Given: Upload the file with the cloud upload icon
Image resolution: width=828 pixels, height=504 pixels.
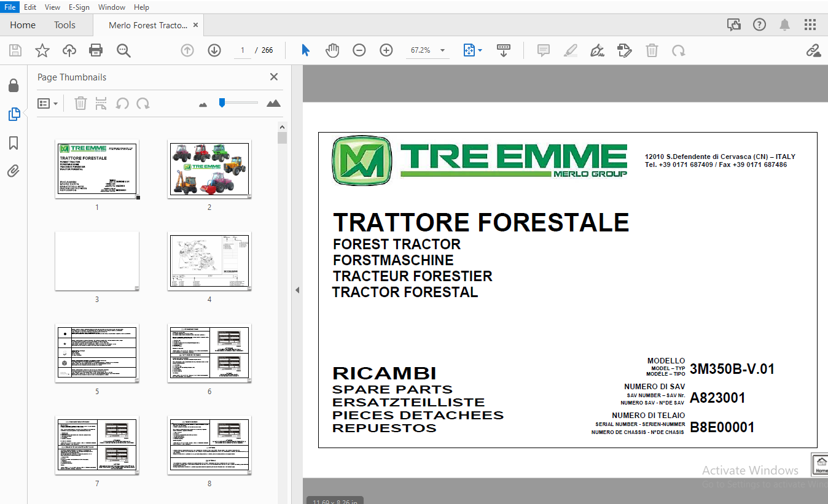Looking at the screenshot, I should [x=69, y=50].
